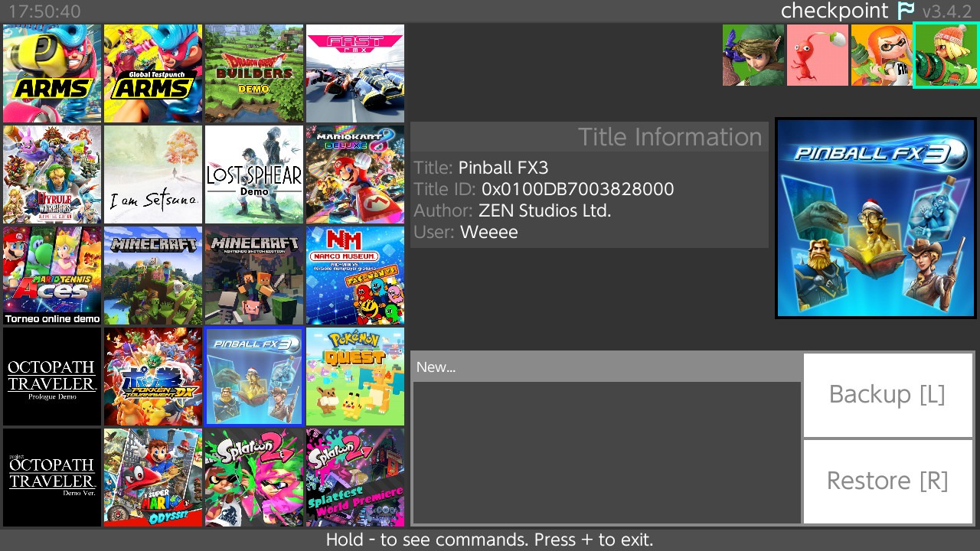980x551 pixels.
Task: Click the checkpoint flag logo icon
Action: pyautogui.click(x=906, y=11)
